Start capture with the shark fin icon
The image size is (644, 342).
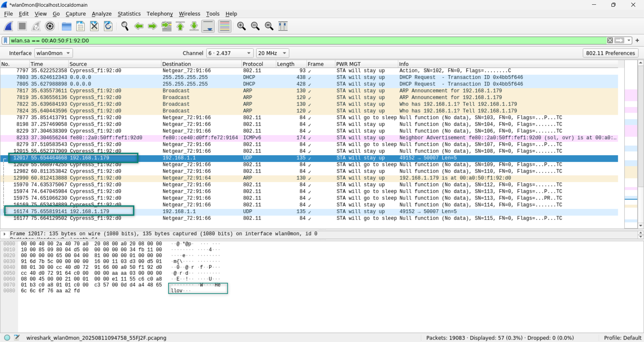coord(9,26)
